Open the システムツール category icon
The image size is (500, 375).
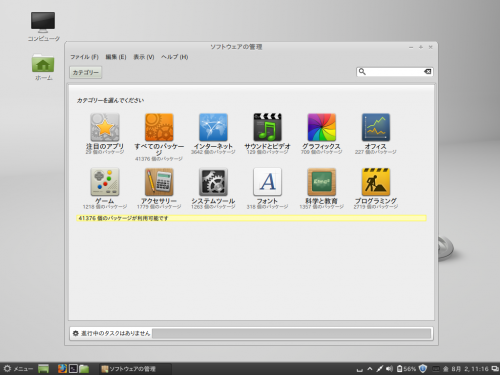coord(213,182)
